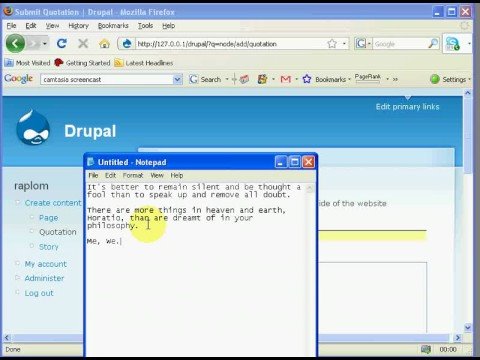The height and width of the screenshot is (360, 480).
Task: Open Google toolbar Search options dropdown arrow
Action: pyautogui.click(x=227, y=79)
